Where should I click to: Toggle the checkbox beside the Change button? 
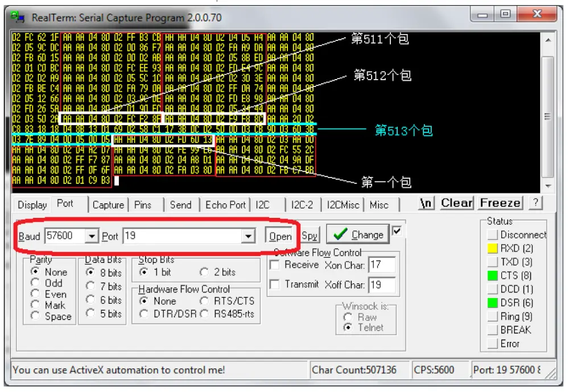point(397,231)
